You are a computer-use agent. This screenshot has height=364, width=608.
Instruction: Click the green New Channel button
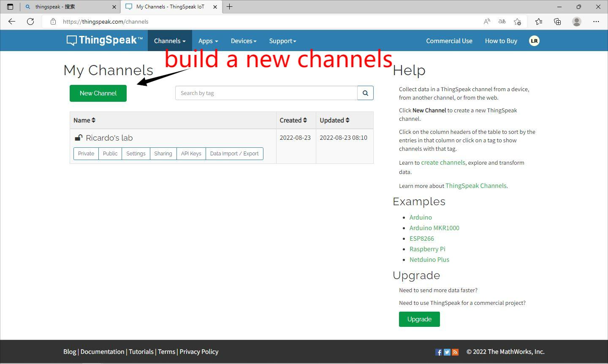(98, 93)
